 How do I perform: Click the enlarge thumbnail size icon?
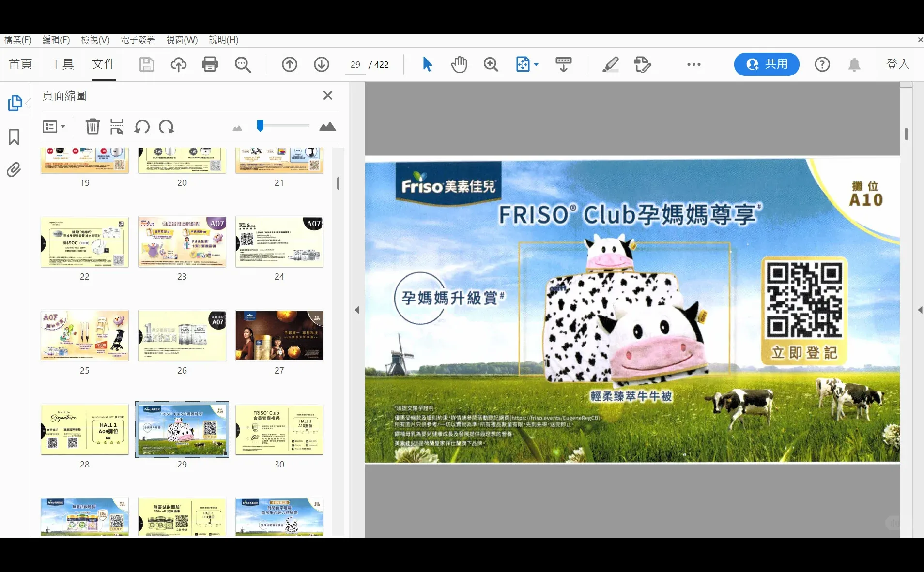coord(327,127)
